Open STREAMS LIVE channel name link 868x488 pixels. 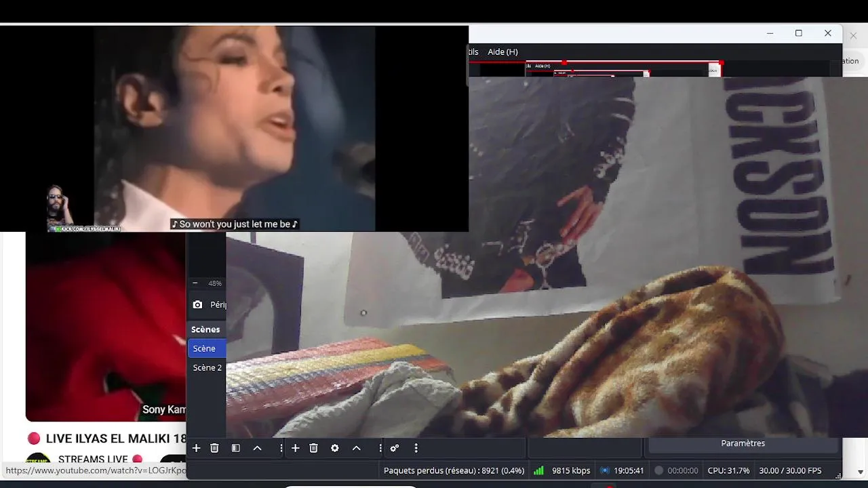pyautogui.click(x=94, y=460)
